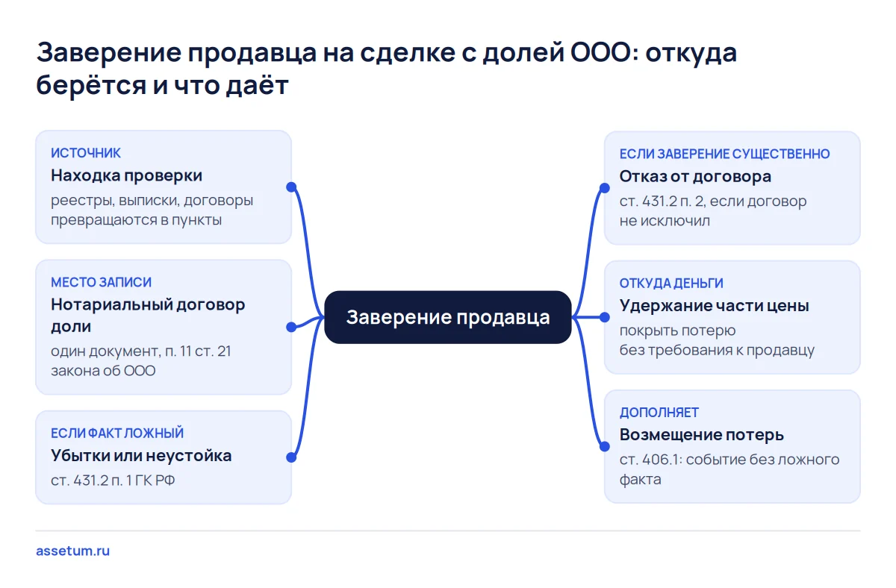Click the 'ЕСЛИ ФАКТ ЛОЖНЫЙ' label

point(117,433)
